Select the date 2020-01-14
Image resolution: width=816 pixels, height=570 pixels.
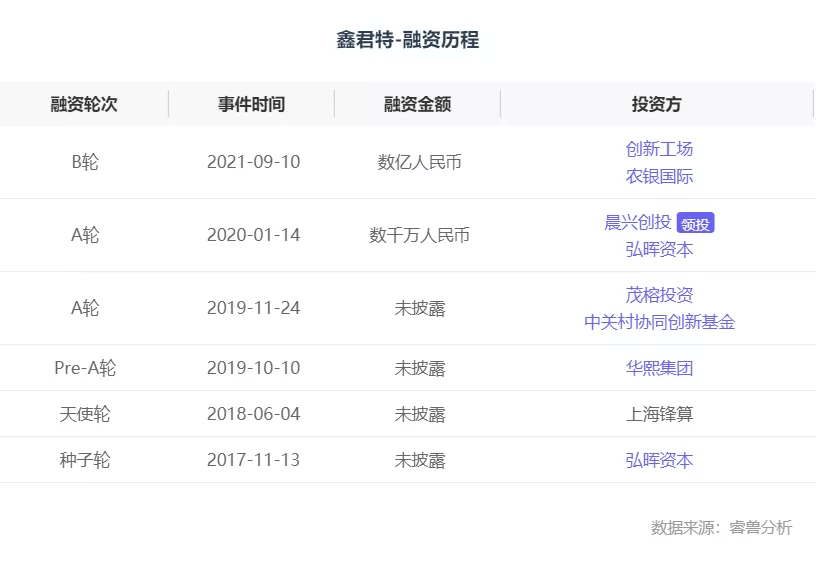(253, 235)
